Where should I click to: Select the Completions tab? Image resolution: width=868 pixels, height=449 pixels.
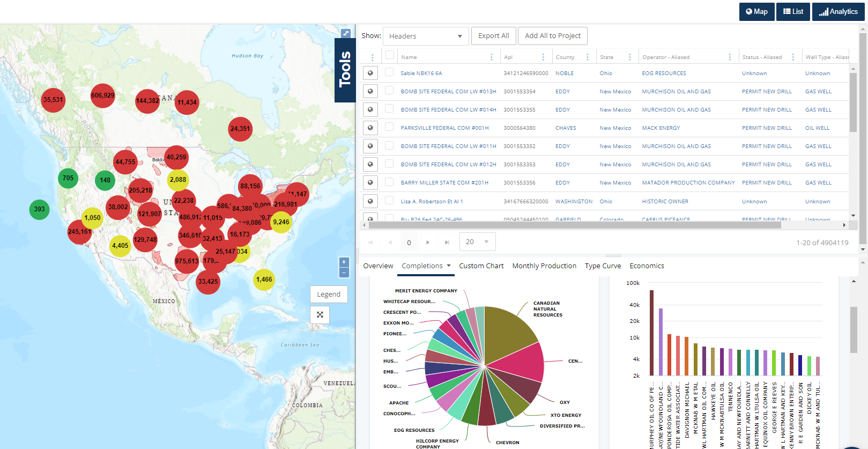422,266
